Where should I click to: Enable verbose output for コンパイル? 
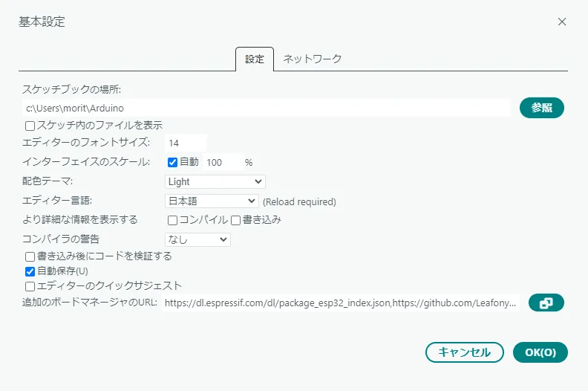(x=172, y=220)
